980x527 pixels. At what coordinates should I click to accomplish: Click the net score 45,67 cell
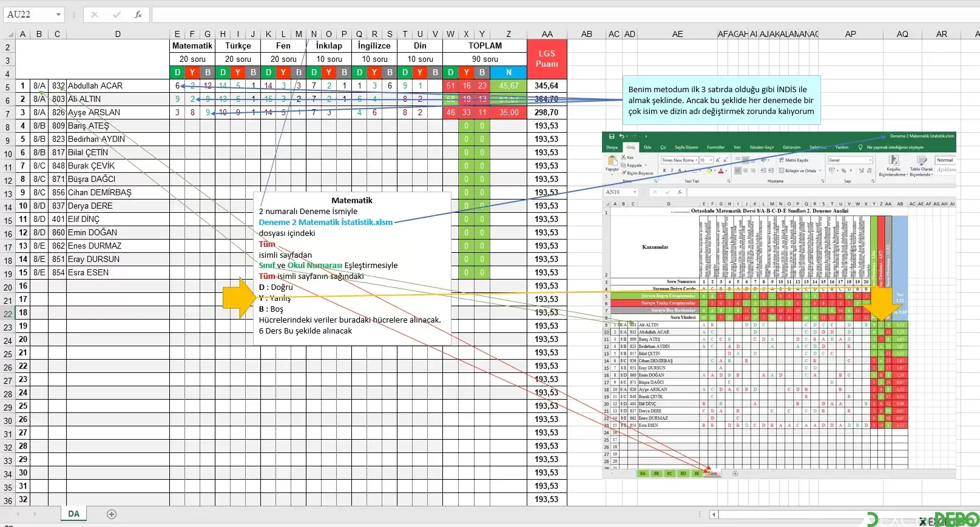pos(509,86)
